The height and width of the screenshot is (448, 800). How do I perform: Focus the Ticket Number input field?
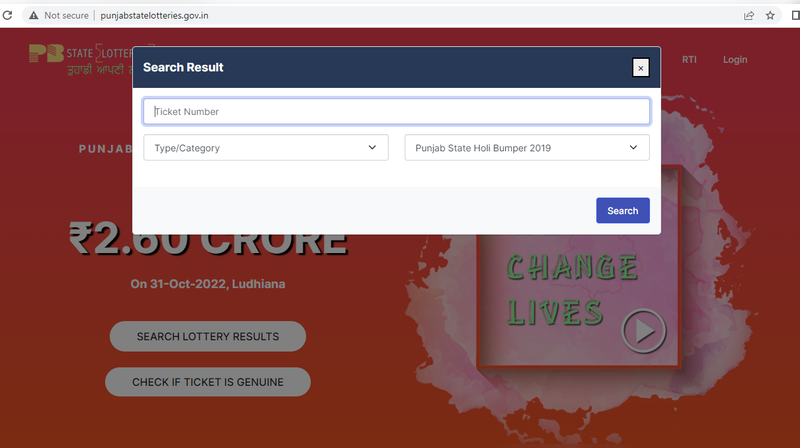pyautogui.click(x=396, y=111)
